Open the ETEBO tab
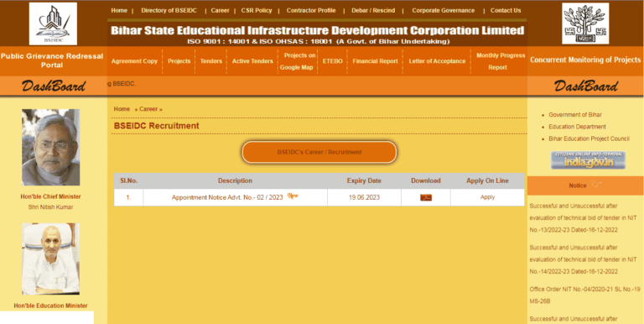 [333, 61]
